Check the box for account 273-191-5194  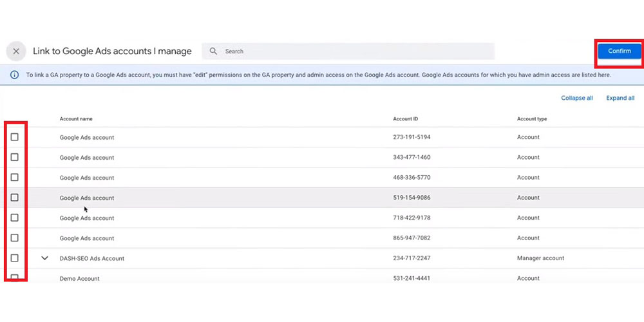[14, 137]
